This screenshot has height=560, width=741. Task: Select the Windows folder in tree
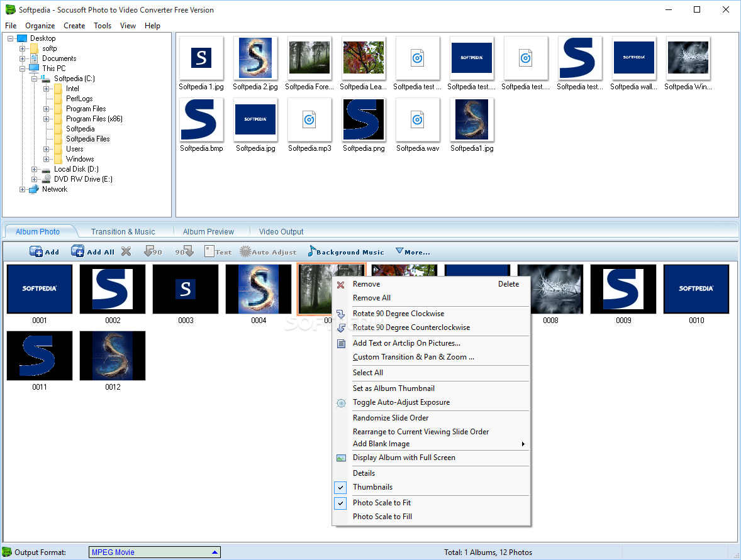tap(80, 159)
